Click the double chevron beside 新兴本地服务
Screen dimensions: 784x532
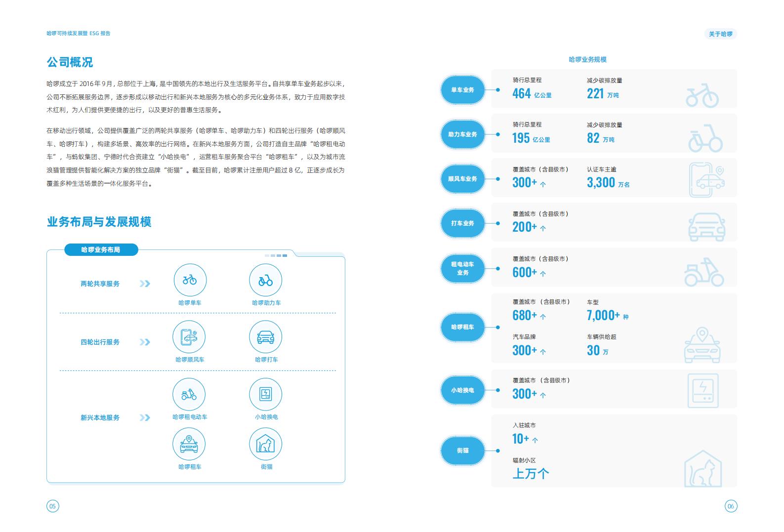(x=145, y=418)
